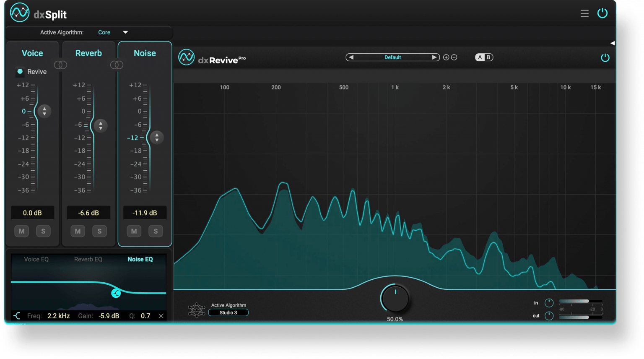Select next preset with right arrow
This screenshot has width=644, height=359.
(x=434, y=57)
